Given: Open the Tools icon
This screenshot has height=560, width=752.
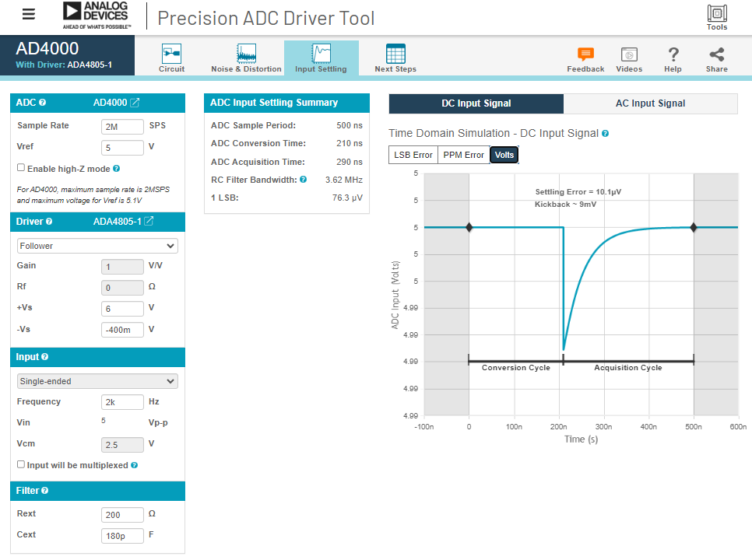Looking at the screenshot, I should point(716,14).
